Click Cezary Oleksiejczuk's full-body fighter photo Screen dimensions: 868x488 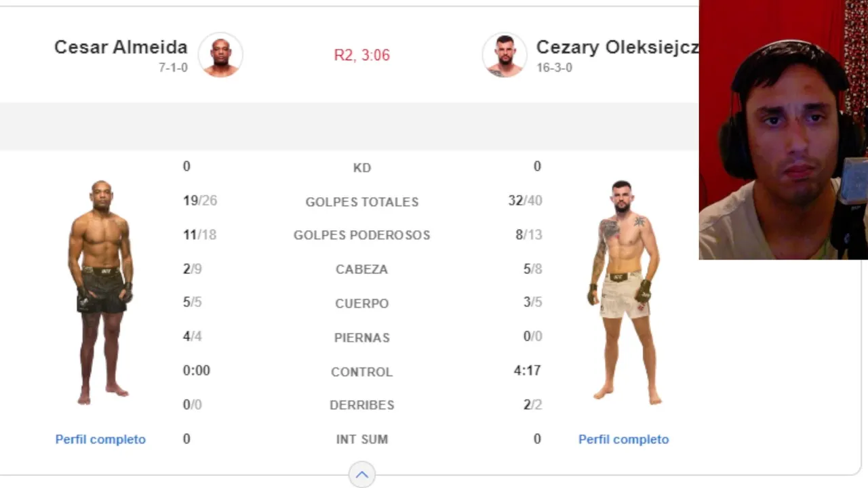623,291
